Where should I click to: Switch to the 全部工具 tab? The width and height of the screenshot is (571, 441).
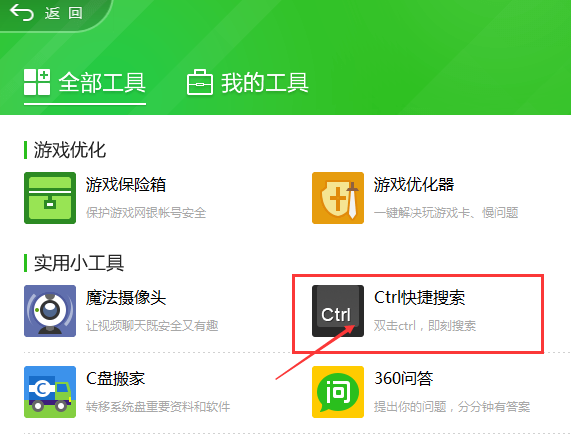point(85,83)
